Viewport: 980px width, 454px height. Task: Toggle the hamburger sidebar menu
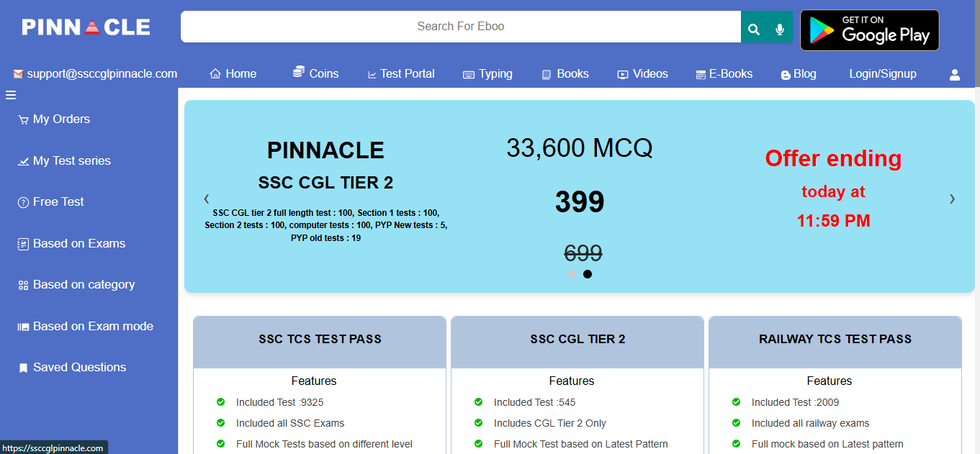tap(11, 95)
